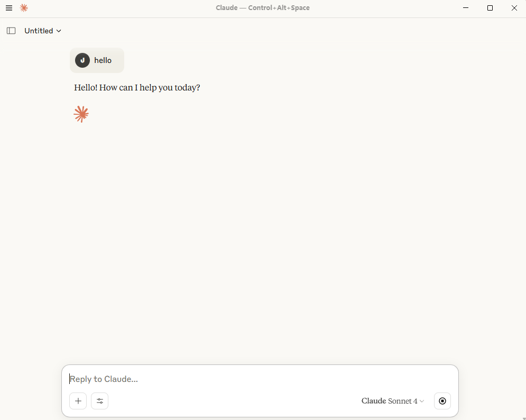Expand the chevron beside Sonnet 4
Screen dimensions: 526x420
tap(422, 401)
